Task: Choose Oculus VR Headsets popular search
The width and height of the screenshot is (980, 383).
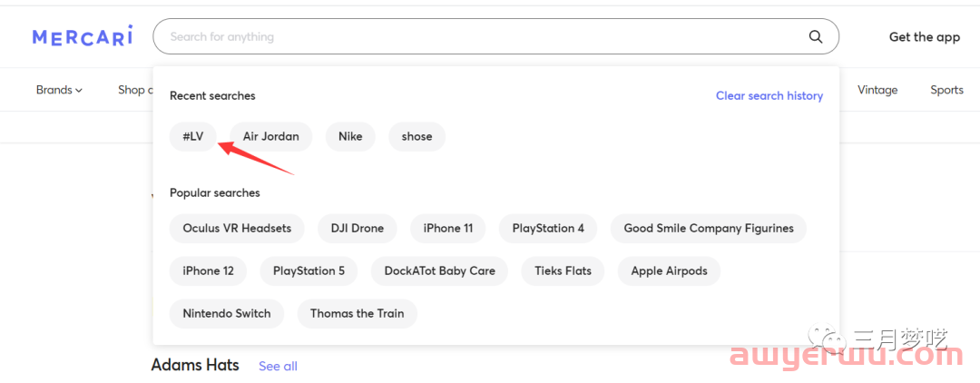Action: (x=237, y=228)
